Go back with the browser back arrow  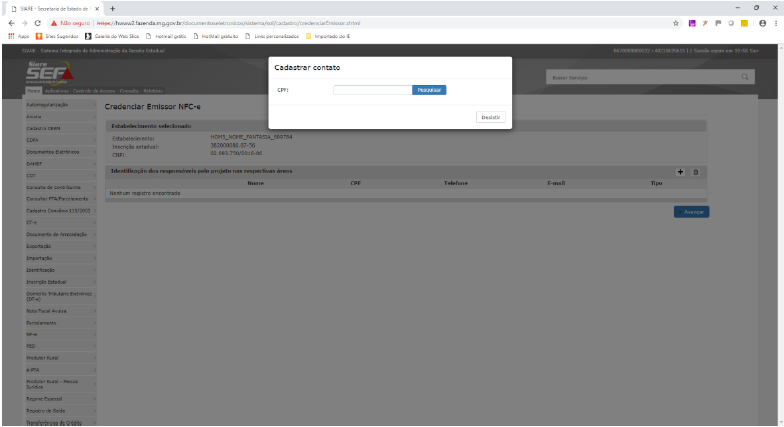10,22
